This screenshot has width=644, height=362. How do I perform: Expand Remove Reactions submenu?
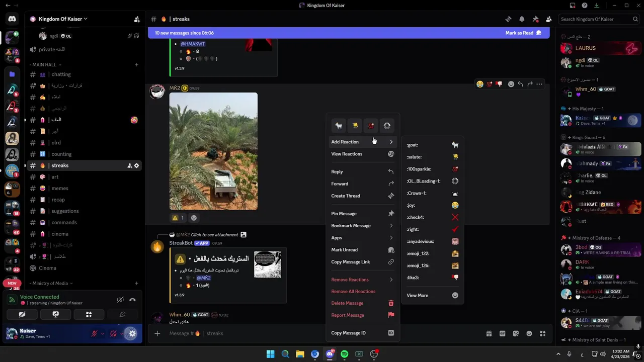[x=362, y=280]
